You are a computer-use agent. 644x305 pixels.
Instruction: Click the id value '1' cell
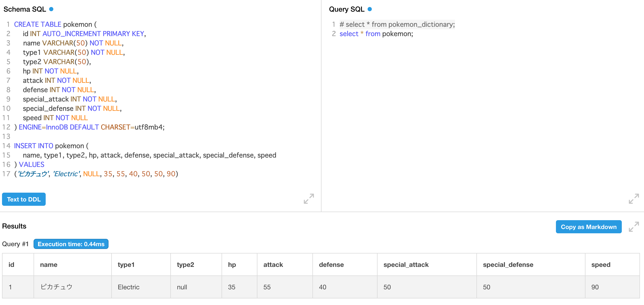pyautogui.click(x=18, y=287)
